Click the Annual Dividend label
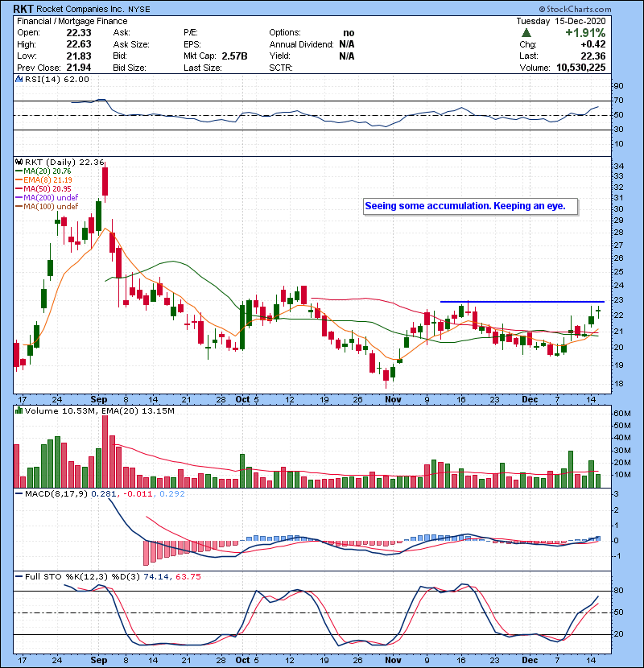Screen dimensions: 644x668 click(x=301, y=44)
